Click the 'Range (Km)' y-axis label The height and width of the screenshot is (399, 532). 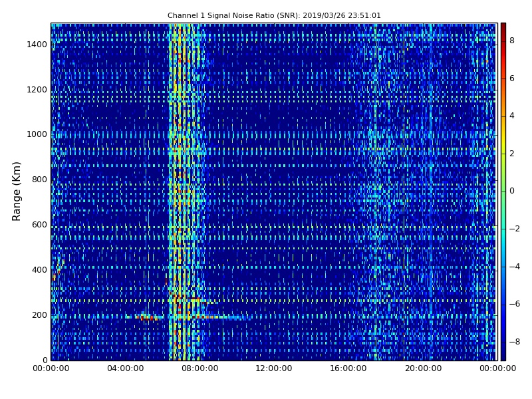coord(16,192)
